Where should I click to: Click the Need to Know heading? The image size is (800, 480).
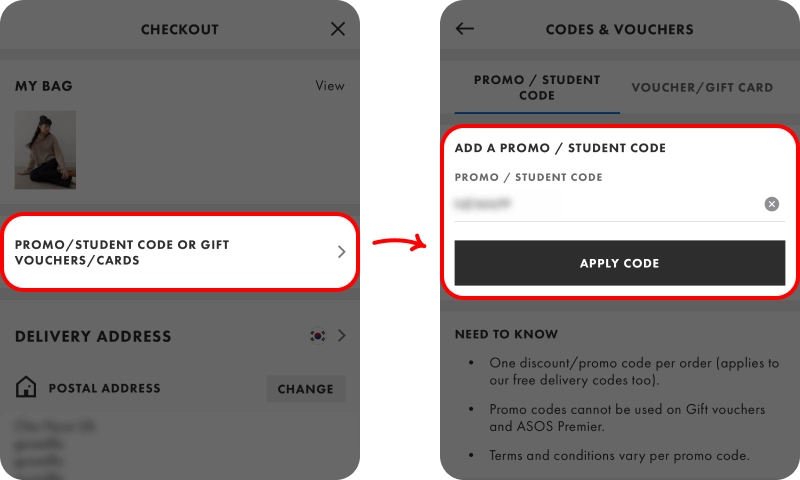506,334
